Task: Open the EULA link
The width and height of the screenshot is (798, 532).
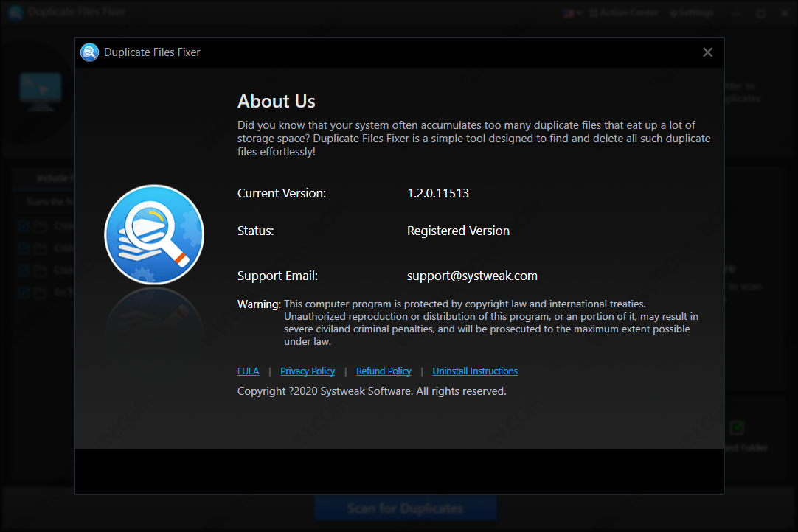Action: (x=248, y=371)
